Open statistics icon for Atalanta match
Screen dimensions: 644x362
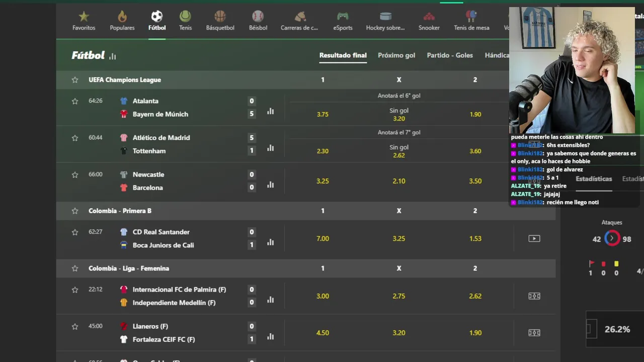click(x=271, y=111)
